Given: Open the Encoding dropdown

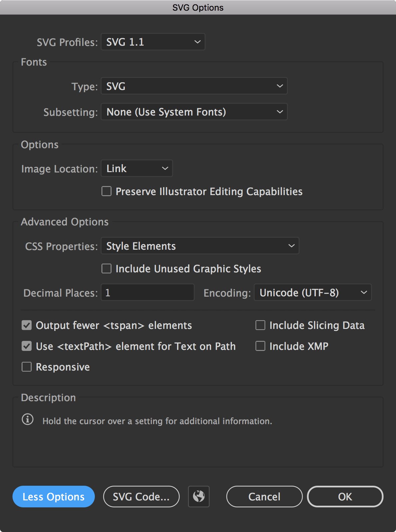Looking at the screenshot, I should click(x=312, y=293).
